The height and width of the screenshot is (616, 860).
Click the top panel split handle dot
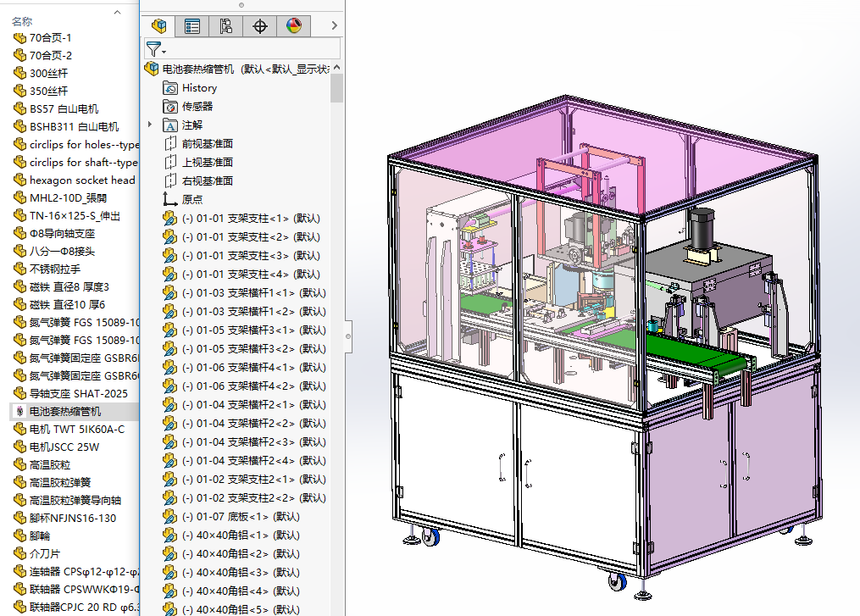click(x=241, y=5)
